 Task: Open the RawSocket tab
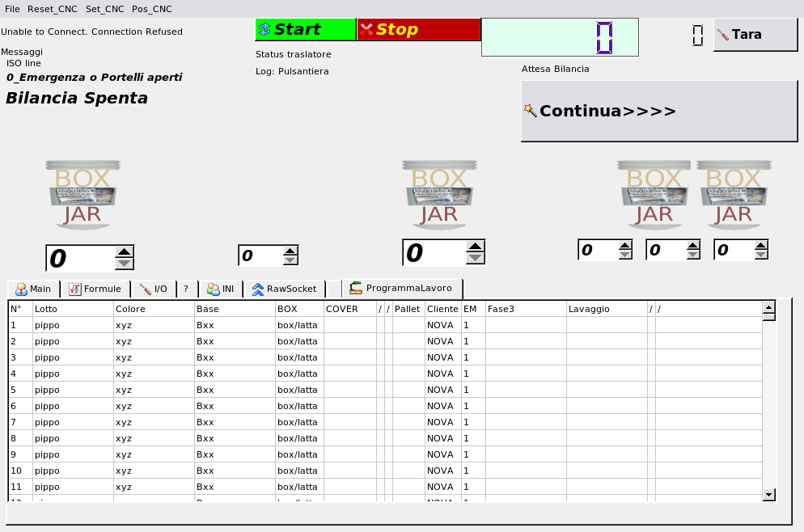click(286, 289)
